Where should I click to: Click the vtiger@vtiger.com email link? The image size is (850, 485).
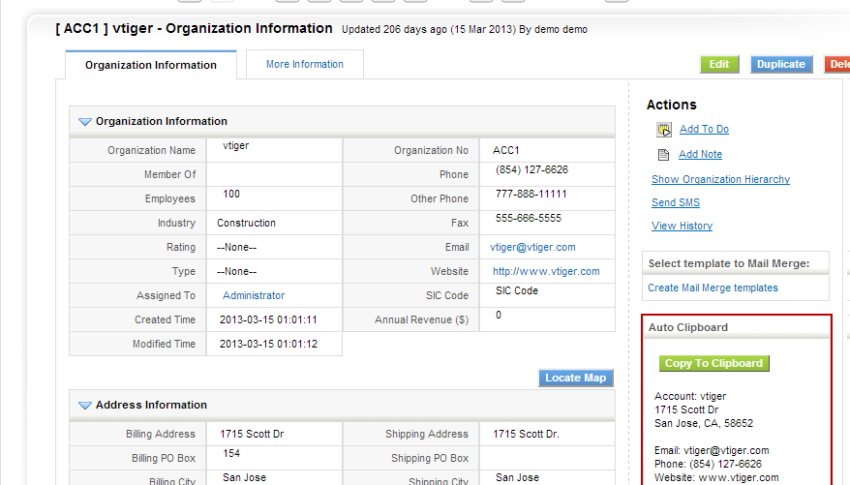(533, 247)
